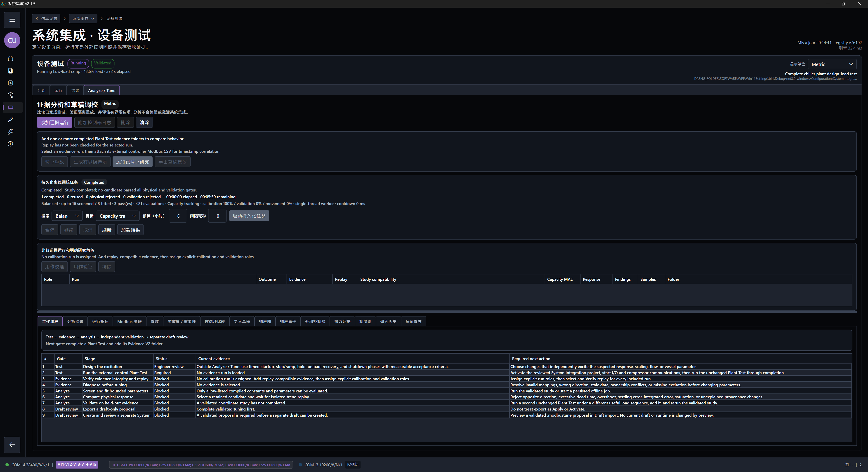The width and height of the screenshot is (868, 472).
Task: Open the 搜索 Balanced dropdown
Action: (x=67, y=216)
